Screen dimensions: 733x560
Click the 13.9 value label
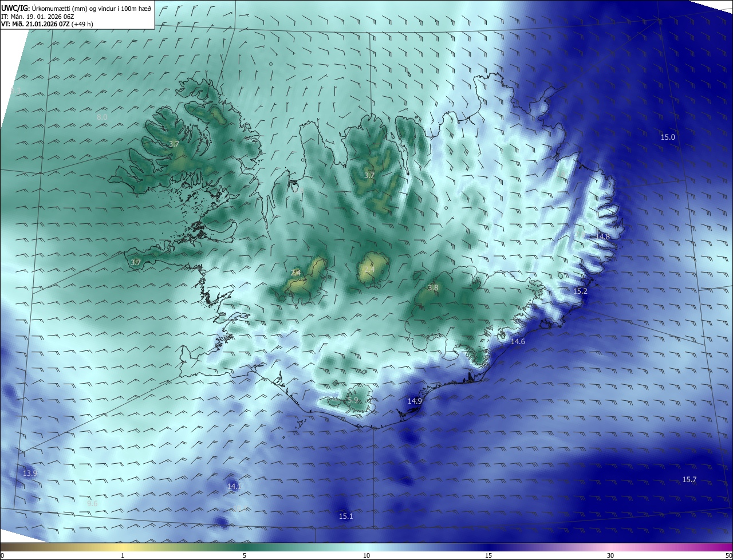point(30,474)
